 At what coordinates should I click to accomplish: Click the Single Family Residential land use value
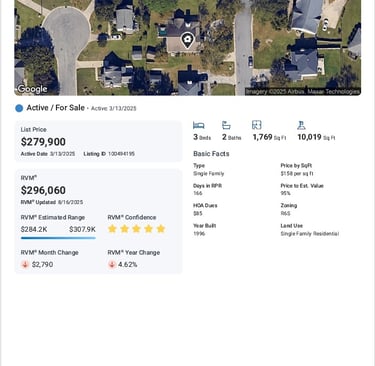310,234
